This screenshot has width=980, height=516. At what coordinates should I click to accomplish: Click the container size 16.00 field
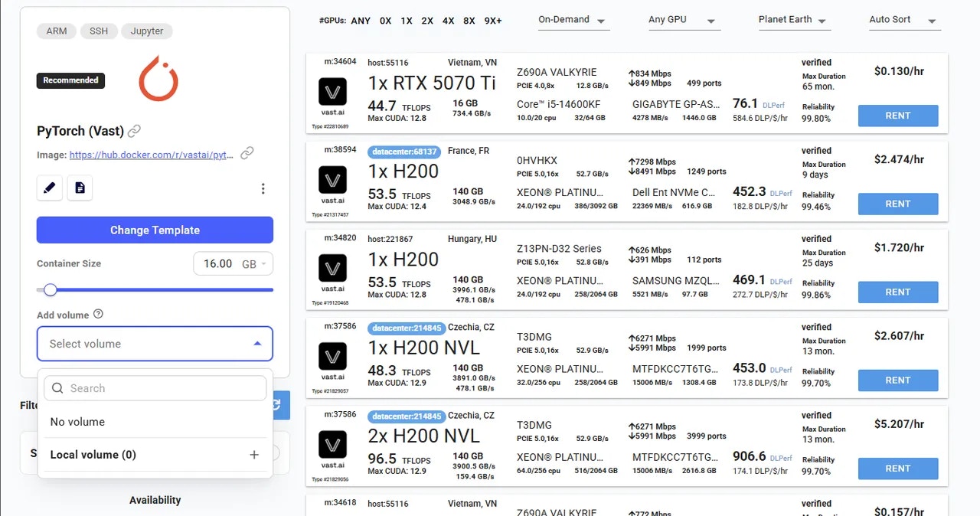[x=217, y=263]
